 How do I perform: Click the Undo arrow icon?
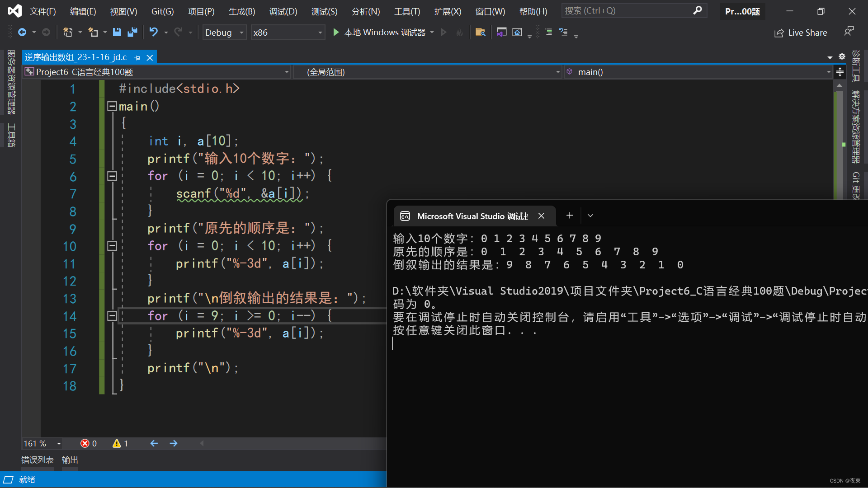point(153,32)
